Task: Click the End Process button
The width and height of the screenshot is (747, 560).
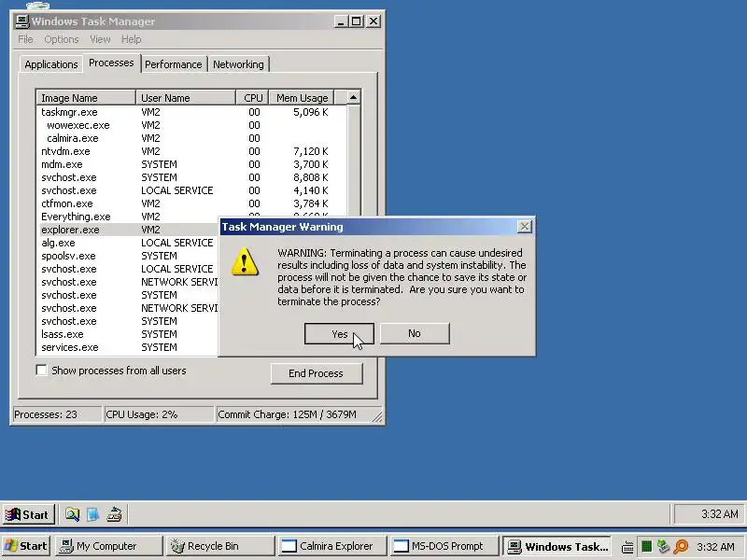Action: 317,373
